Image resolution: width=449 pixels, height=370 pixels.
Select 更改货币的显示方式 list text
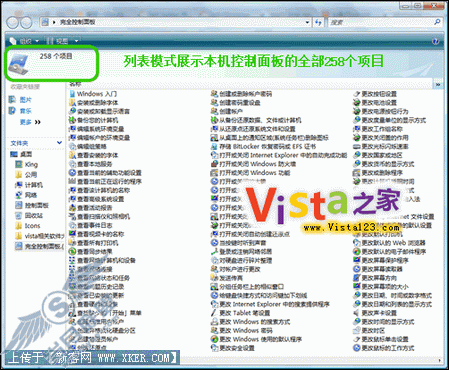[388, 164]
